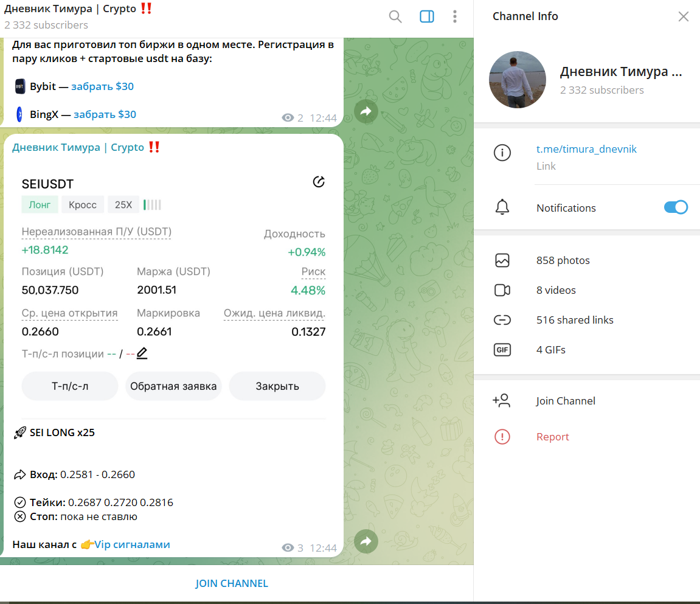Open the BingX забрать $30 link
700x604 pixels.
105,114
